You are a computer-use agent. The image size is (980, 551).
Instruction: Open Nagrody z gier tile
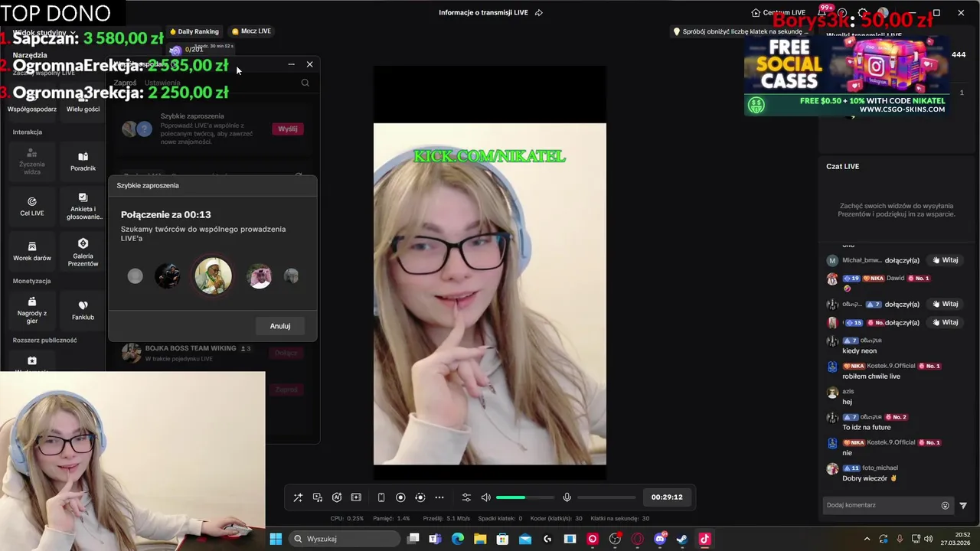click(32, 310)
